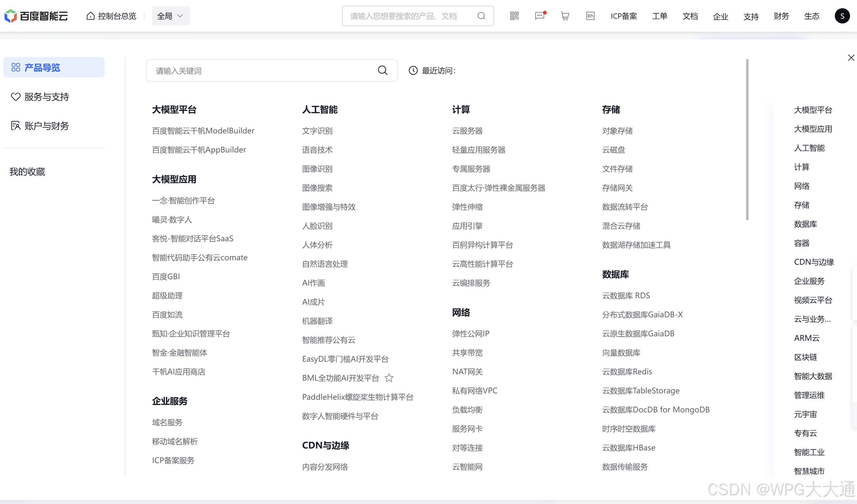
Task: Open 云服务器 product link
Action: tap(467, 131)
